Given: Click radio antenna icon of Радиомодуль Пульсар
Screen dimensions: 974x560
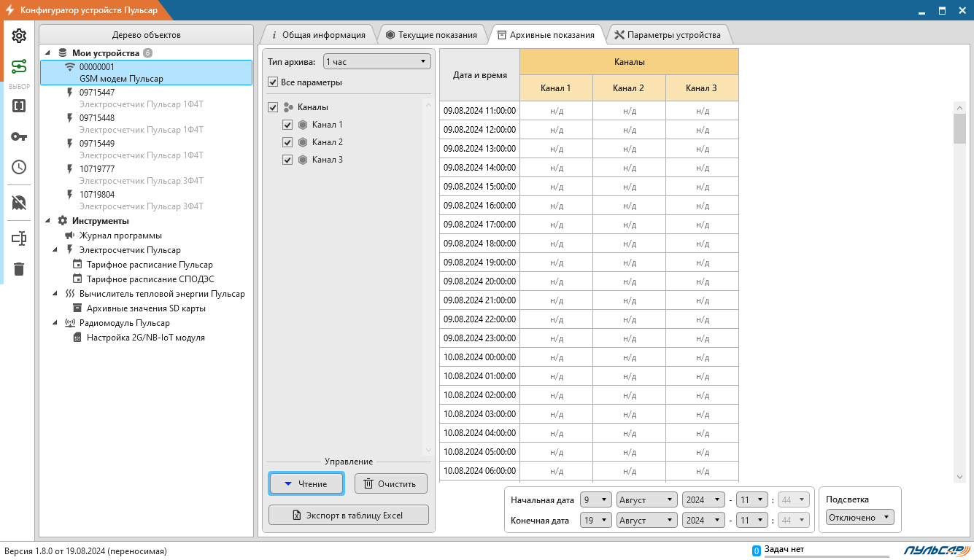Looking at the screenshot, I should pos(70,323).
